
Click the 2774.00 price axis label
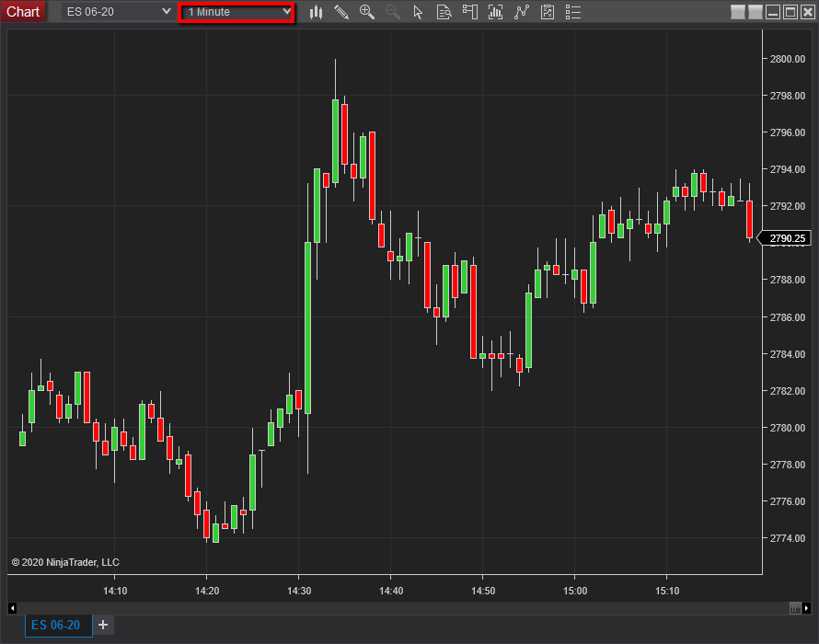coord(787,538)
